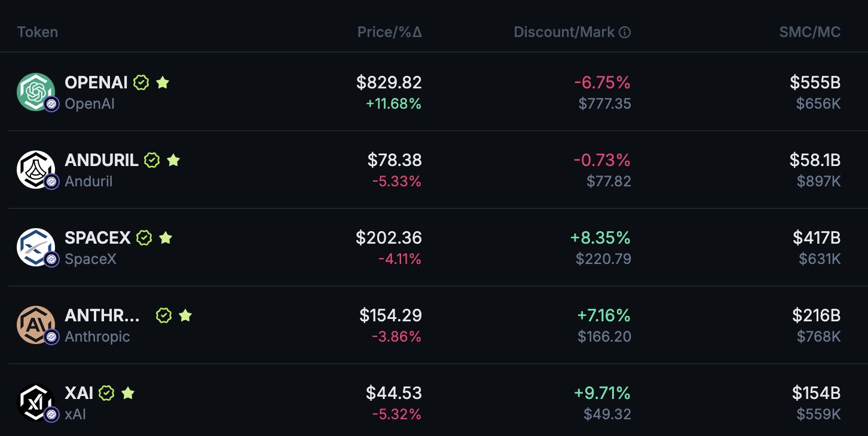This screenshot has width=868, height=436.
Task: Toggle favorite star for OPENAI
Action: pyautogui.click(x=163, y=82)
